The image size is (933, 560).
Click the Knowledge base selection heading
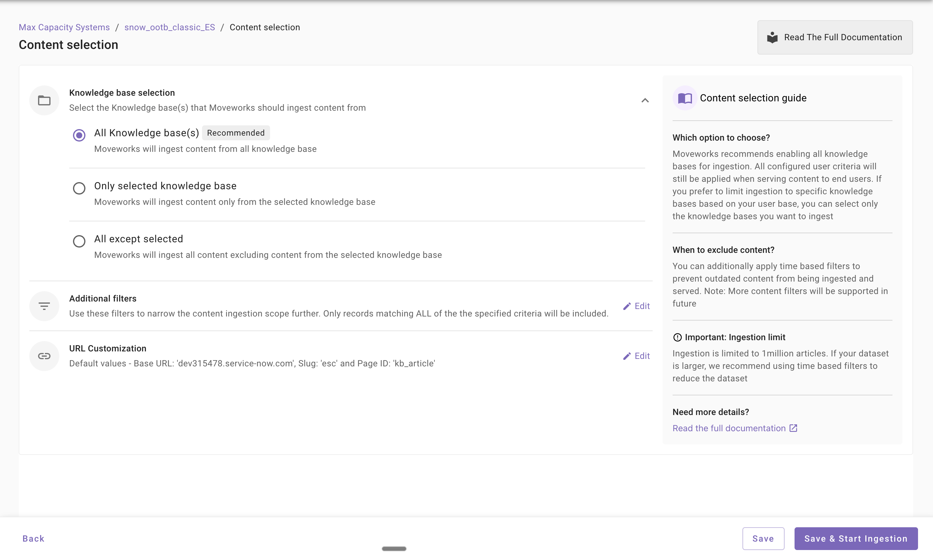pyautogui.click(x=122, y=93)
